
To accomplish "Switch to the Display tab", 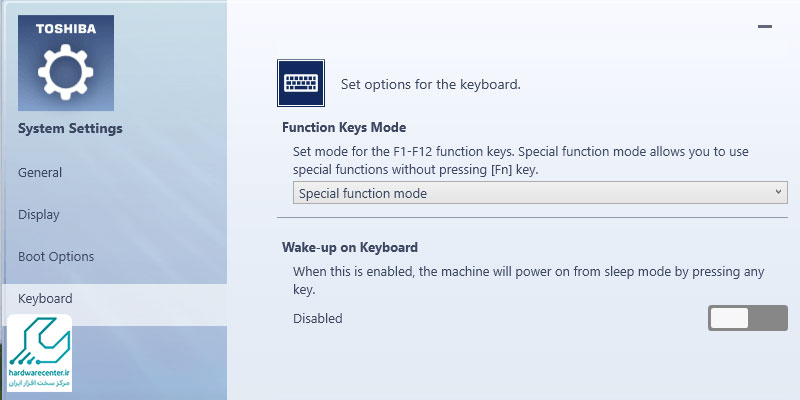I will pyautogui.click(x=39, y=214).
